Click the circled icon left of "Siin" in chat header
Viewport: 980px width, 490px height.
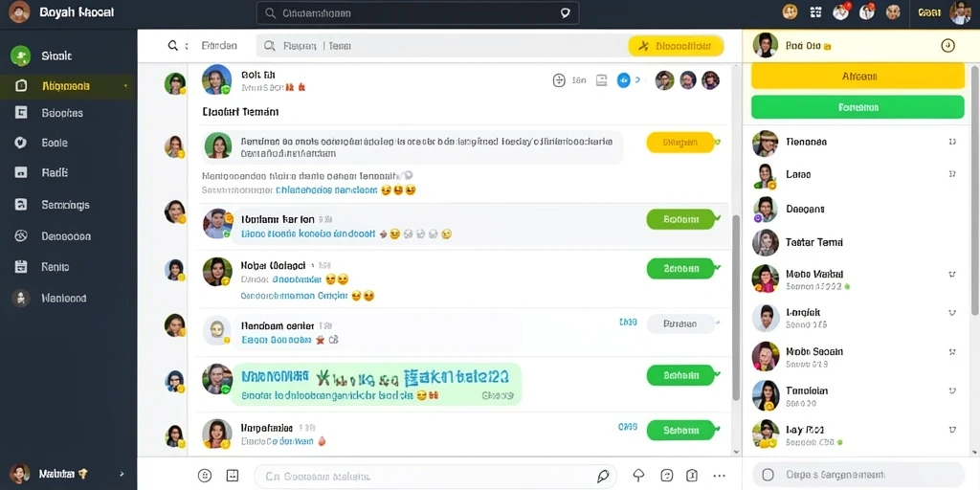coord(559,80)
